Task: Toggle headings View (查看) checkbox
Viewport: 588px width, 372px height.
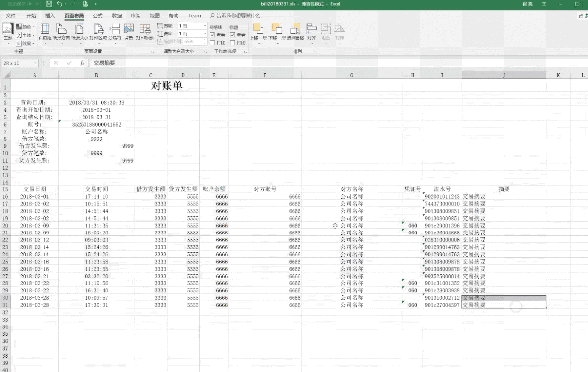Action: point(233,35)
